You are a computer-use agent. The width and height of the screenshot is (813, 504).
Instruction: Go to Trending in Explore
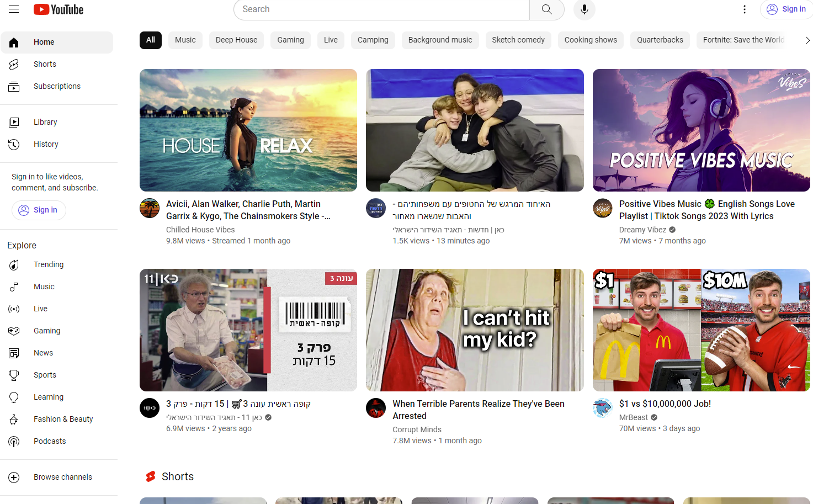pyautogui.click(x=49, y=264)
